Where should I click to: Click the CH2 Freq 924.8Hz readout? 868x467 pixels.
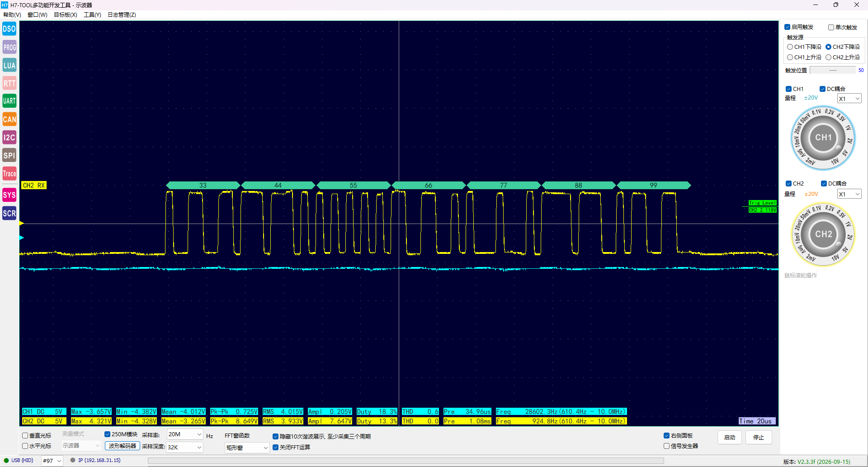coord(561,421)
